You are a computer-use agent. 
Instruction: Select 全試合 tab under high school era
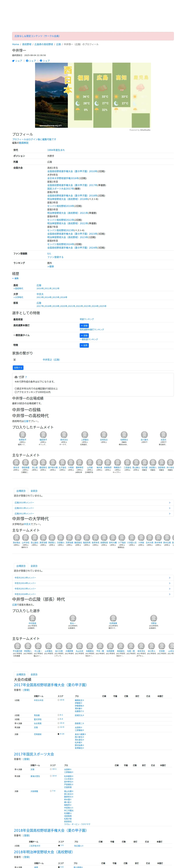[x=34, y=491]
